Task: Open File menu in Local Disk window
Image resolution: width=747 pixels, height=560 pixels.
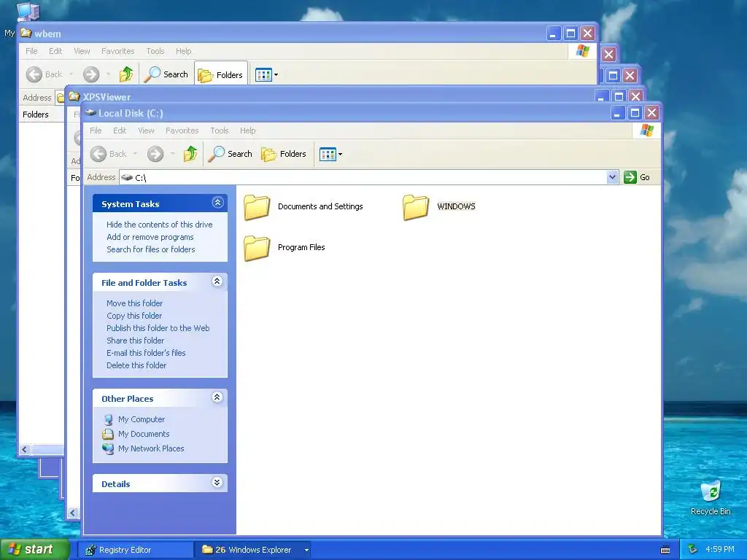Action: [96, 131]
